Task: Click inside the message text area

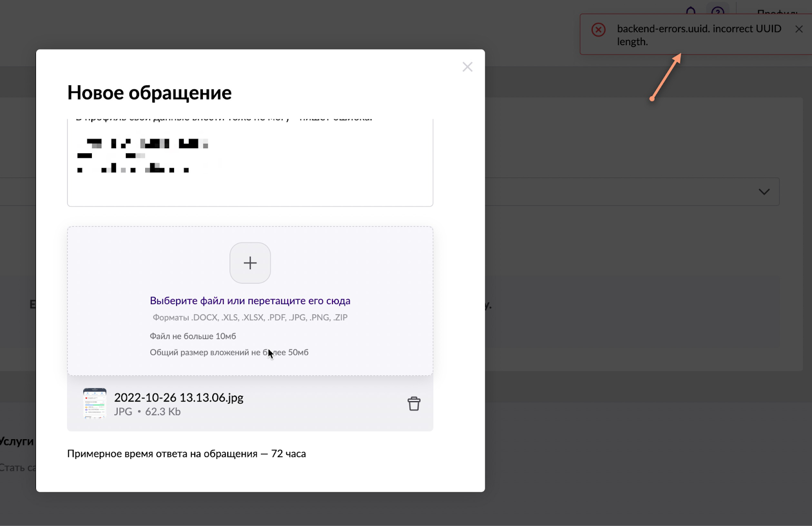Action: tap(250, 162)
